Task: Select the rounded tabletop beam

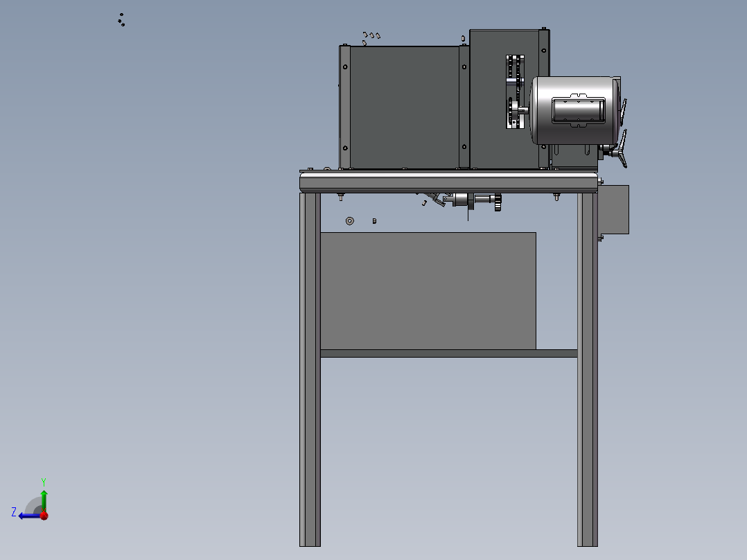Action: (x=448, y=182)
